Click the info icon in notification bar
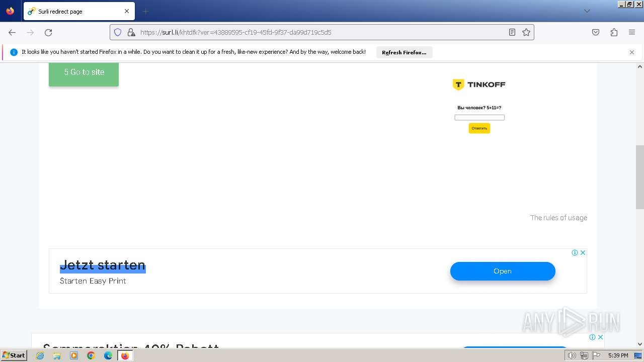The image size is (644, 362). point(14,52)
